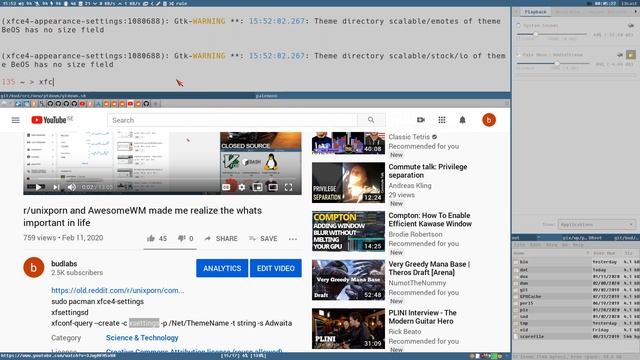The height and width of the screenshot is (360, 640).
Task: Toggle the yellow lock channels button
Action: pos(631,54)
